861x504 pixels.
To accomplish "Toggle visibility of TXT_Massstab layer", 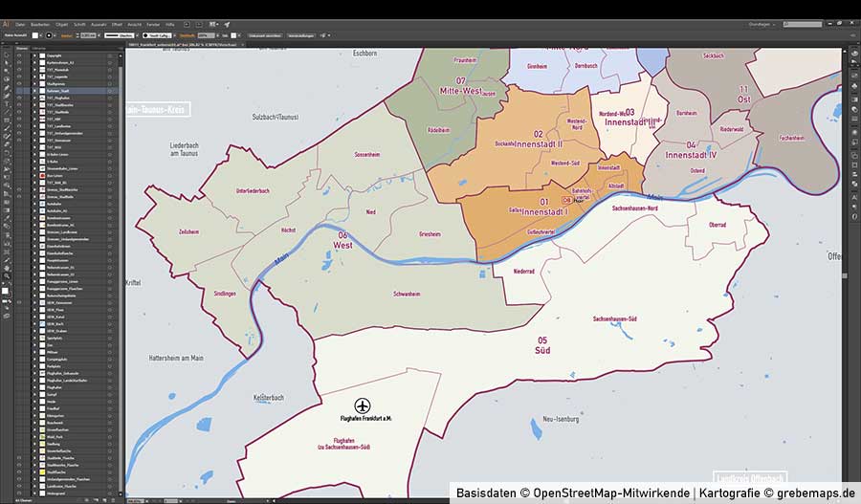I will (19, 70).
